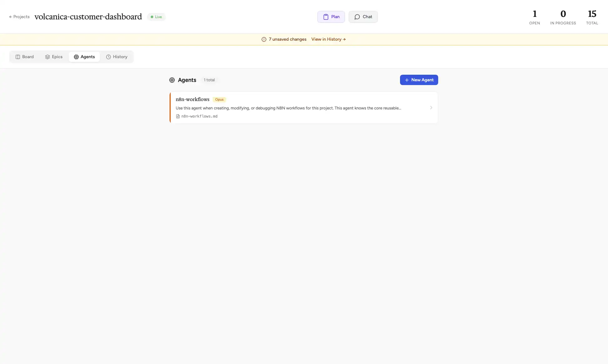The width and height of the screenshot is (608, 364).
Task: Open the History tab
Action: point(117,57)
